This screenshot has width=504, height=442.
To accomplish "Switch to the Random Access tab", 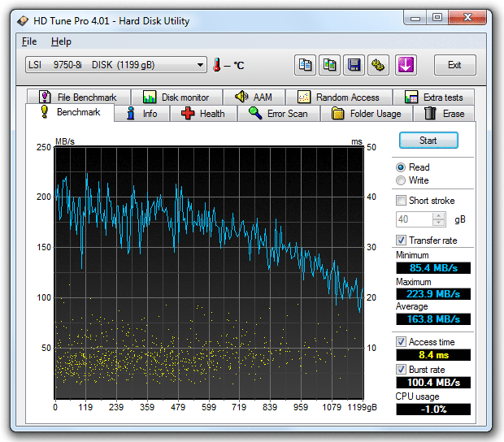I will tap(339, 97).
